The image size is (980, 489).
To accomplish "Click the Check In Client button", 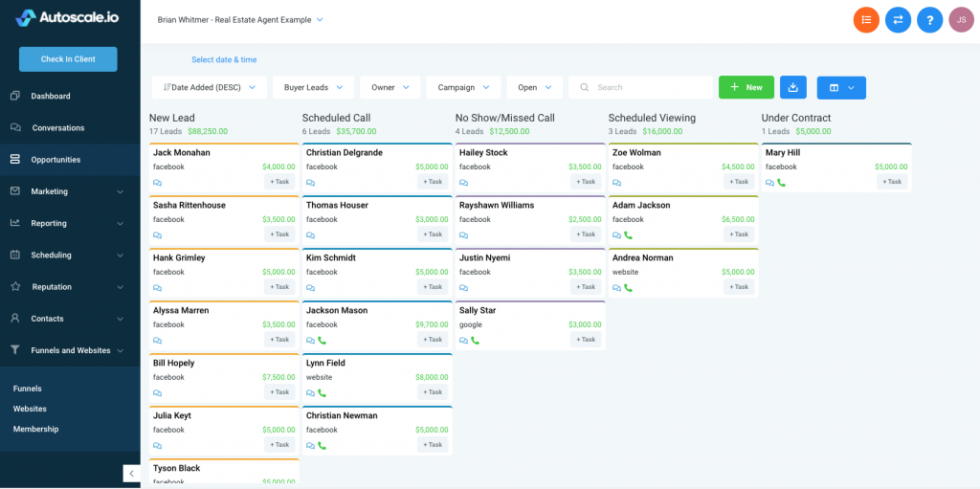I will [68, 59].
